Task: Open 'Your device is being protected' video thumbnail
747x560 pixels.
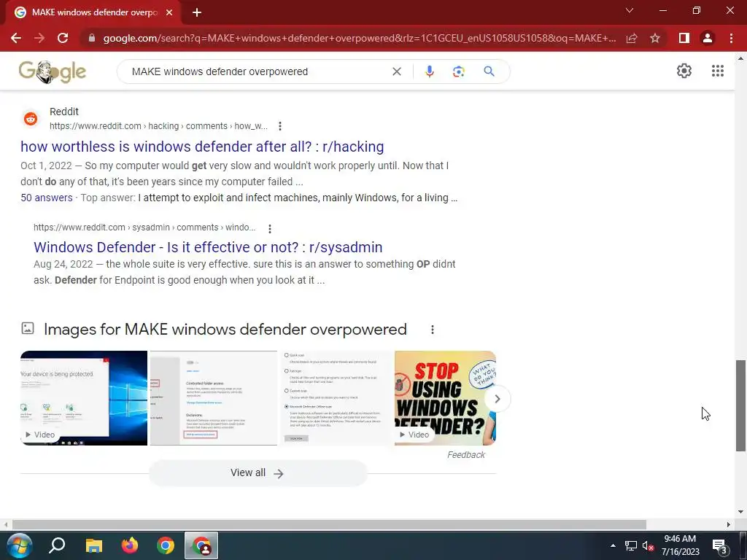Action: [84, 398]
